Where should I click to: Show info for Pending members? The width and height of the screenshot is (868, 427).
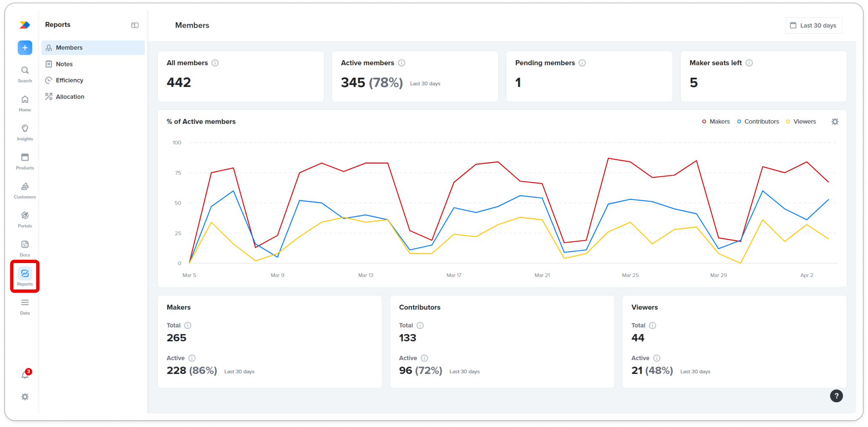pyautogui.click(x=582, y=63)
